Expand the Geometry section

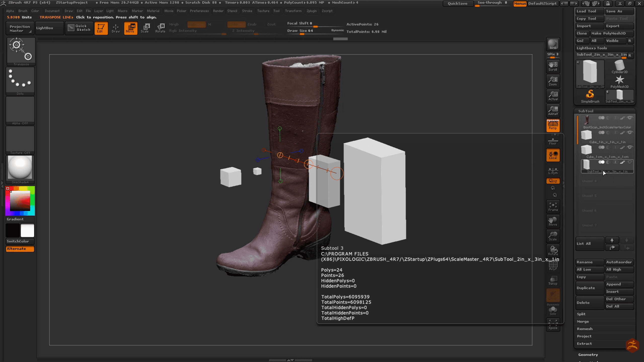588,354
